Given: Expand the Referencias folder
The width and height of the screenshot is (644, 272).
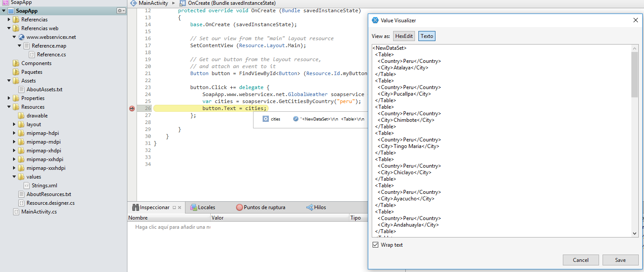Looking at the screenshot, I should [x=10, y=20].
